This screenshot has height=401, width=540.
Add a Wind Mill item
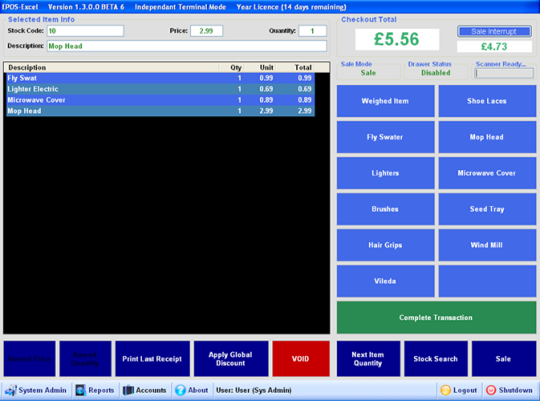pyautogui.click(x=487, y=245)
